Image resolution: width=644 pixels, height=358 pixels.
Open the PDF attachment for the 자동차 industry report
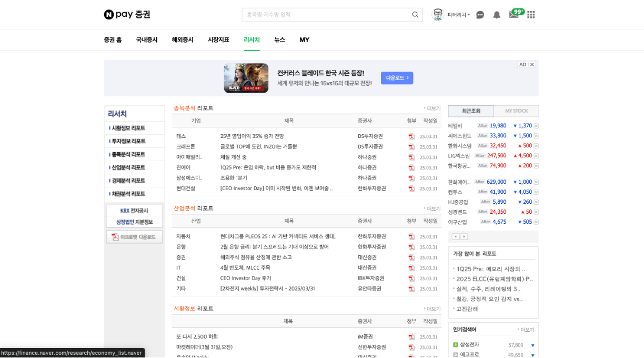pyautogui.click(x=410, y=236)
